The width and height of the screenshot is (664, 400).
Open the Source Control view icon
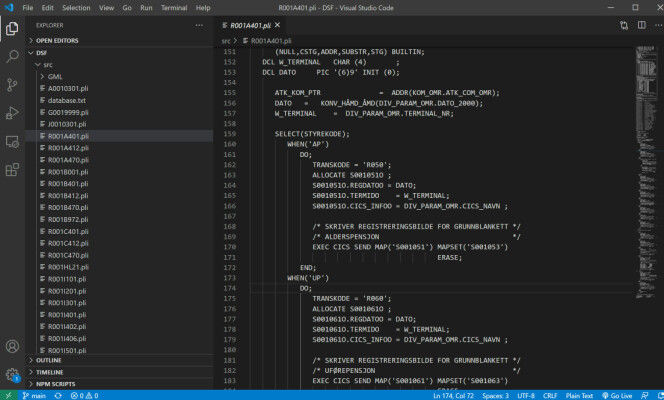pos(12,85)
